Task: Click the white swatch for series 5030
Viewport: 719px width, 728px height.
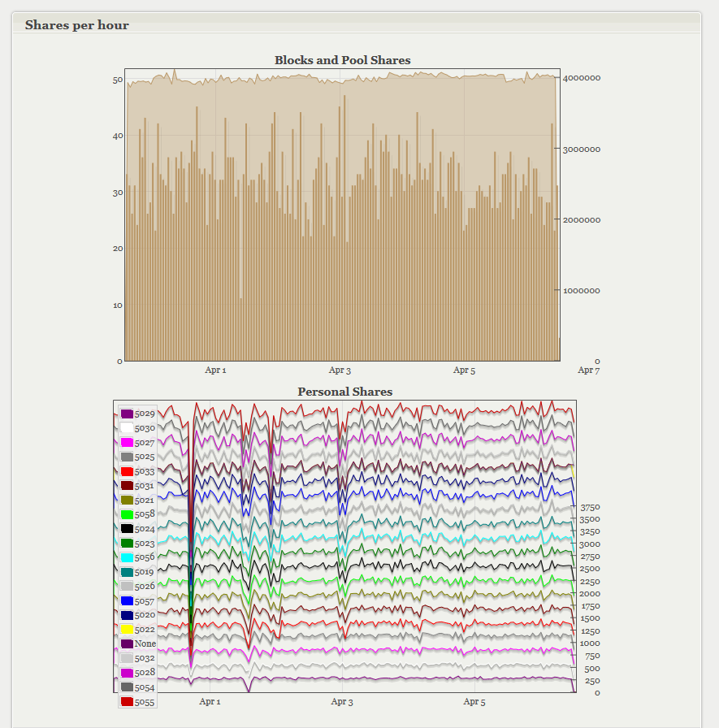Action: pyautogui.click(x=127, y=428)
